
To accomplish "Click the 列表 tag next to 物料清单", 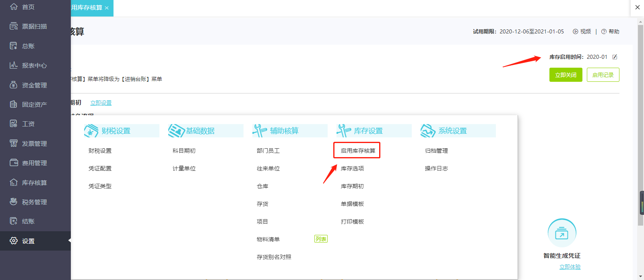I will (321, 239).
